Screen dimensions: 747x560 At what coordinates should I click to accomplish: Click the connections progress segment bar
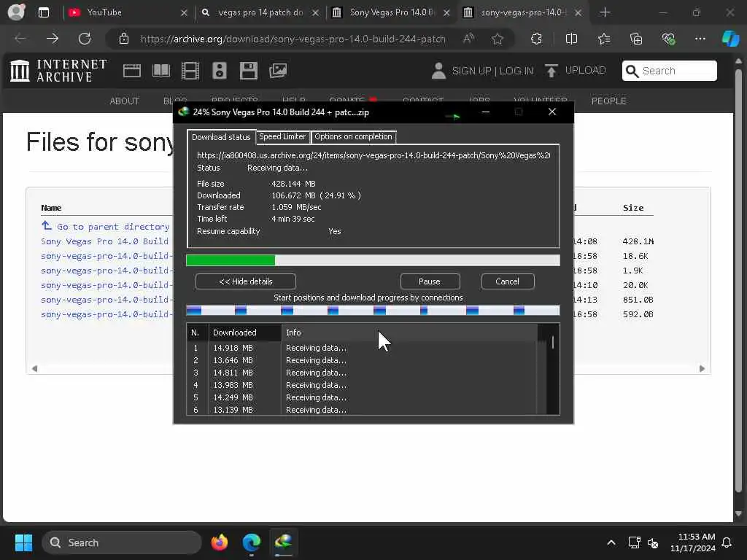(373, 311)
